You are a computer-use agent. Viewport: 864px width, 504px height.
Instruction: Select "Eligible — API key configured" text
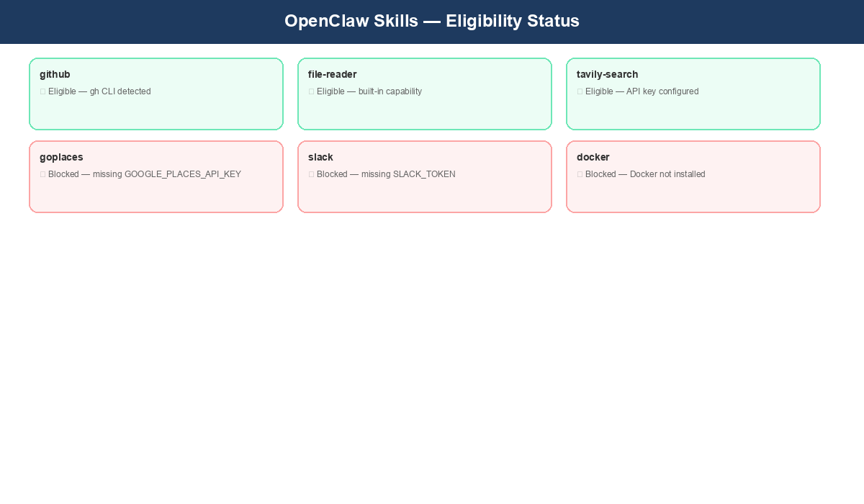coord(642,91)
